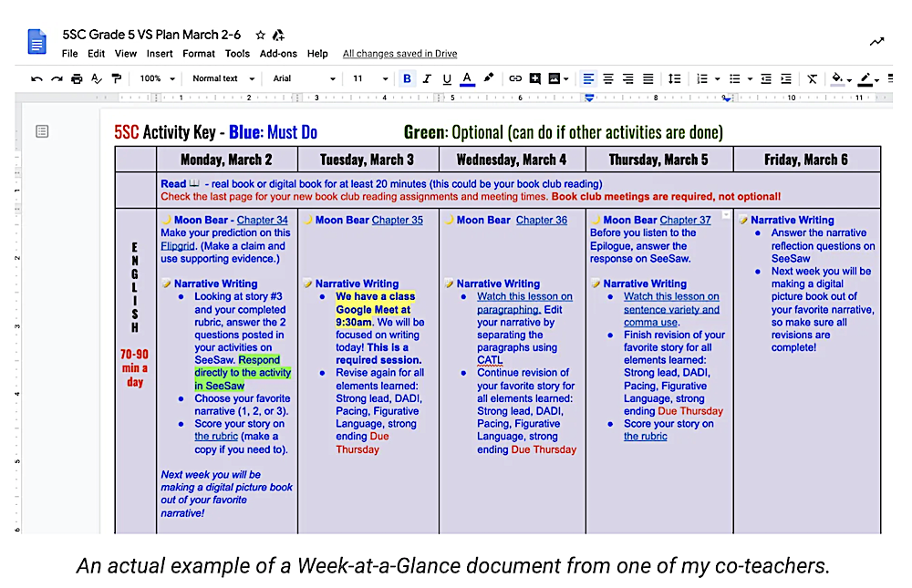Image resolution: width=912 pixels, height=588 pixels.
Task: Open the zoom 100% dropdown
Action: 157,78
